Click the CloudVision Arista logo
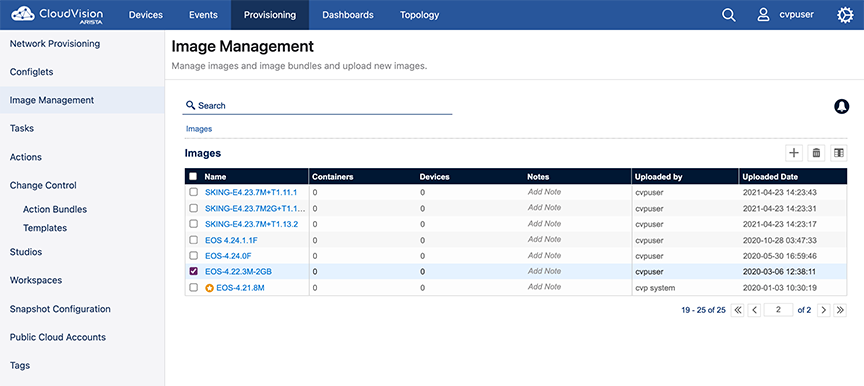Image resolution: width=864 pixels, height=386 pixels. [x=57, y=15]
